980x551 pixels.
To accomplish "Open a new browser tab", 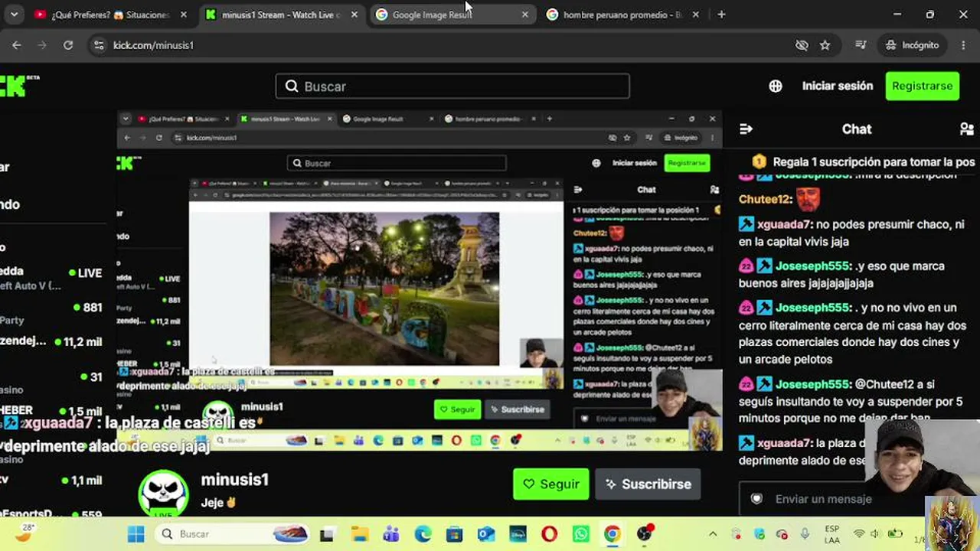I will 721,15.
